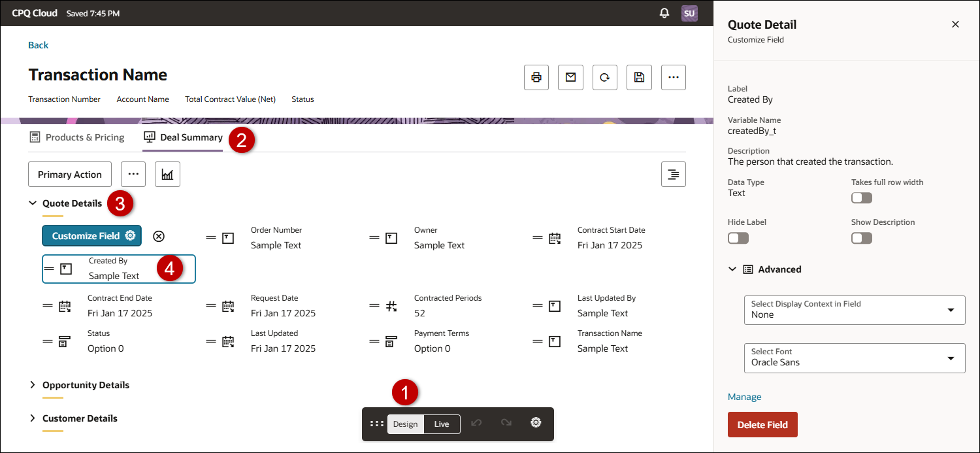Turn on the Hide Label switch

pyautogui.click(x=738, y=238)
